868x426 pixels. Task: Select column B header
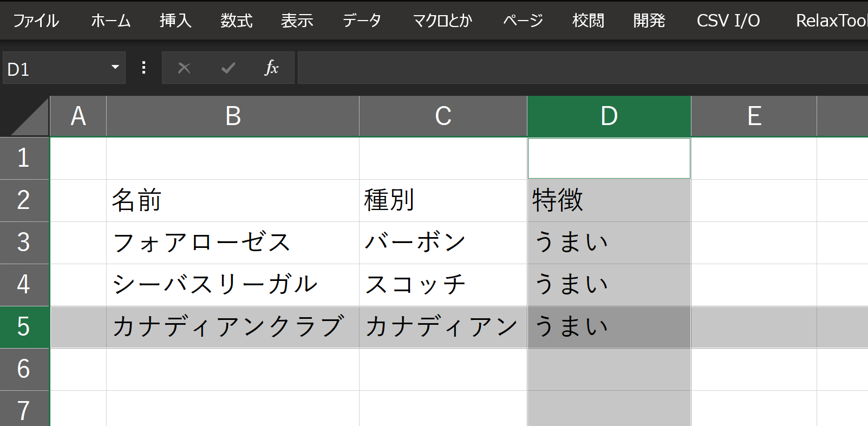tap(233, 116)
